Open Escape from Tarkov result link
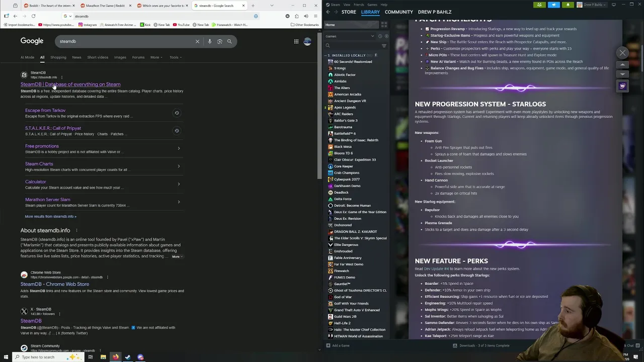The image size is (644, 362). pos(45,110)
